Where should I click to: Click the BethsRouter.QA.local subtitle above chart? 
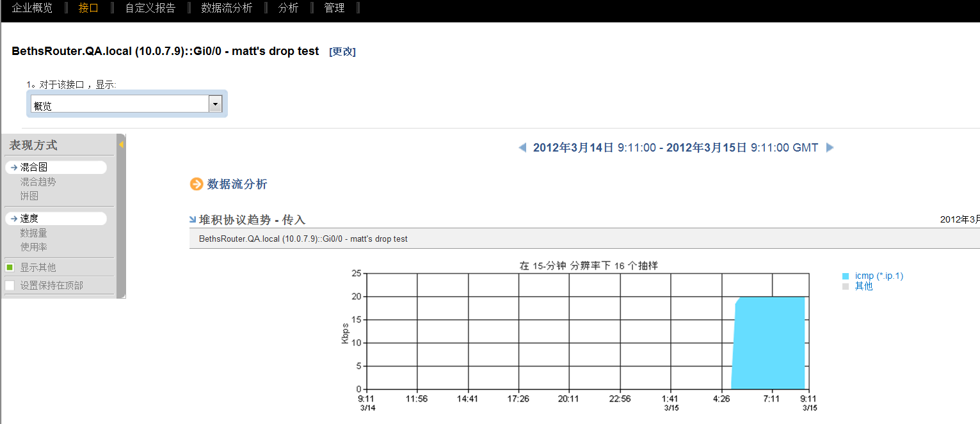[x=303, y=239]
